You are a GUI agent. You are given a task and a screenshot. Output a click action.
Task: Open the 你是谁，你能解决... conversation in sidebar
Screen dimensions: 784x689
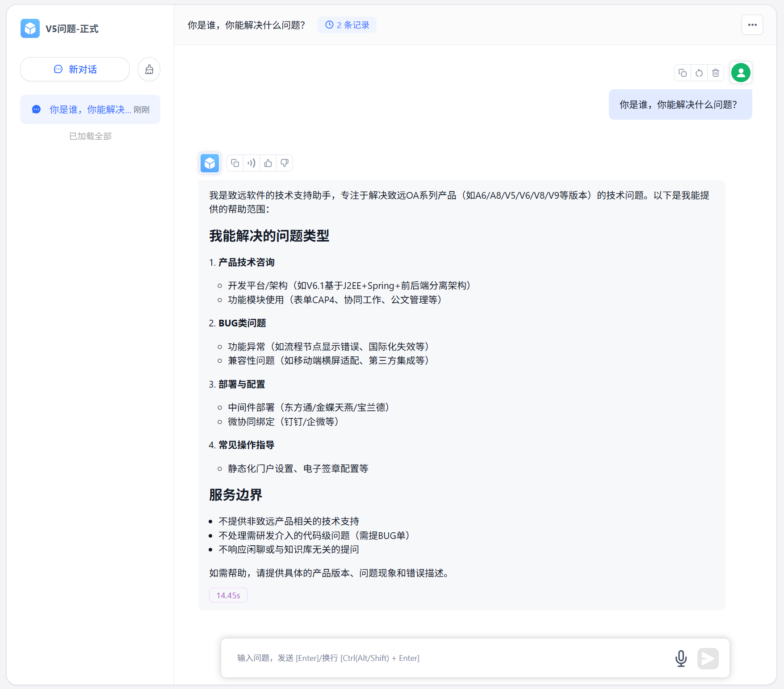point(90,109)
